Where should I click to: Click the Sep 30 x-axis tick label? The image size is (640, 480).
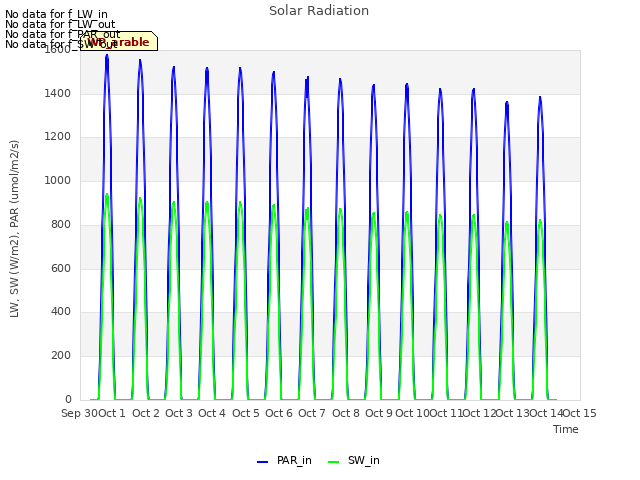pyautogui.click(x=80, y=413)
